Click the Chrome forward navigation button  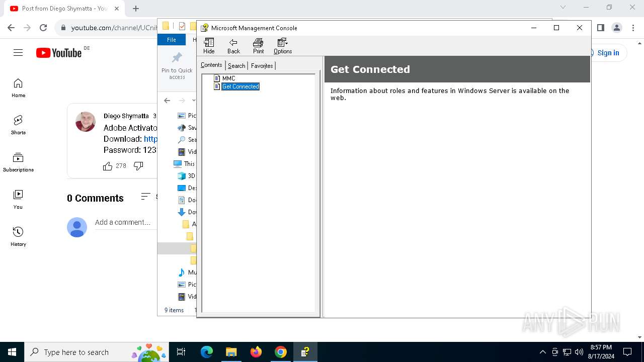coord(27,28)
